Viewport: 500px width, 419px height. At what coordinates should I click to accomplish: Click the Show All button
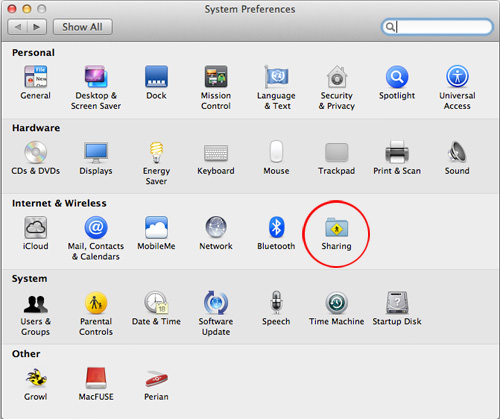pyautogui.click(x=83, y=27)
